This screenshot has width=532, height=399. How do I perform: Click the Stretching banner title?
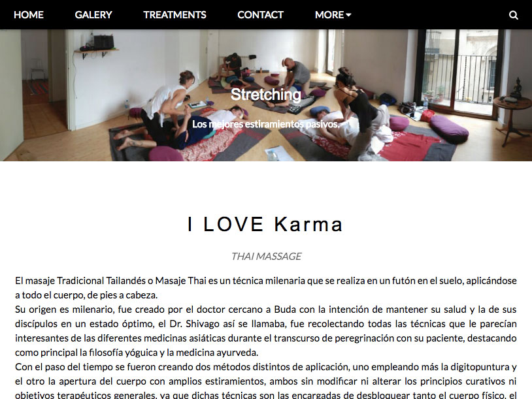(x=265, y=94)
